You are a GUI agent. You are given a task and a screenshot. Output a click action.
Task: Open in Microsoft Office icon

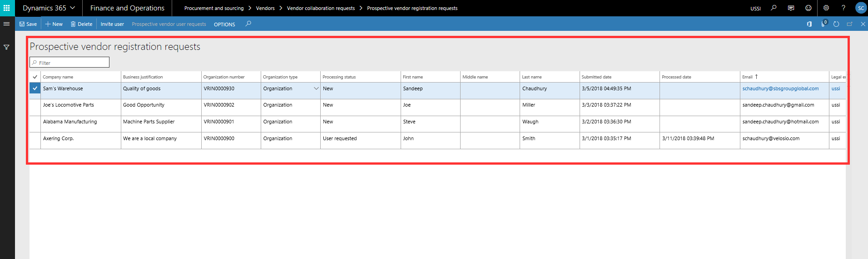tap(809, 24)
